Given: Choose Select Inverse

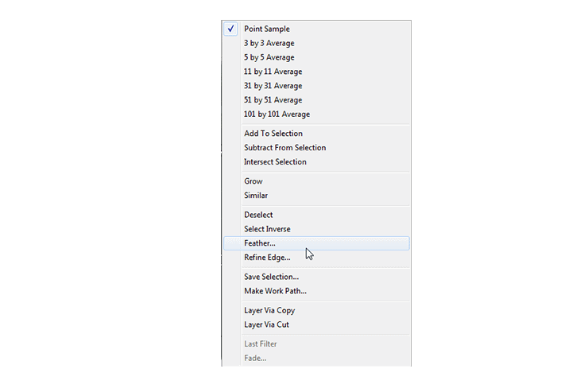Looking at the screenshot, I should pos(316,229).
